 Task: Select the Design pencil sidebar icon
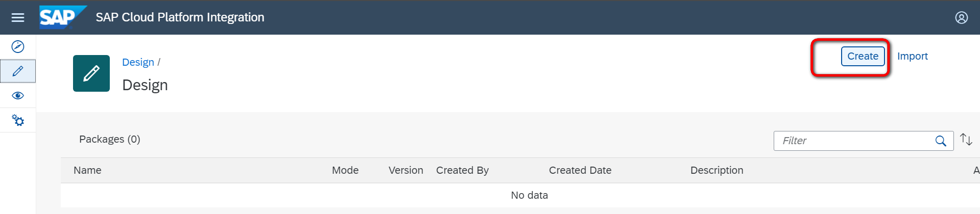(18, 71)
